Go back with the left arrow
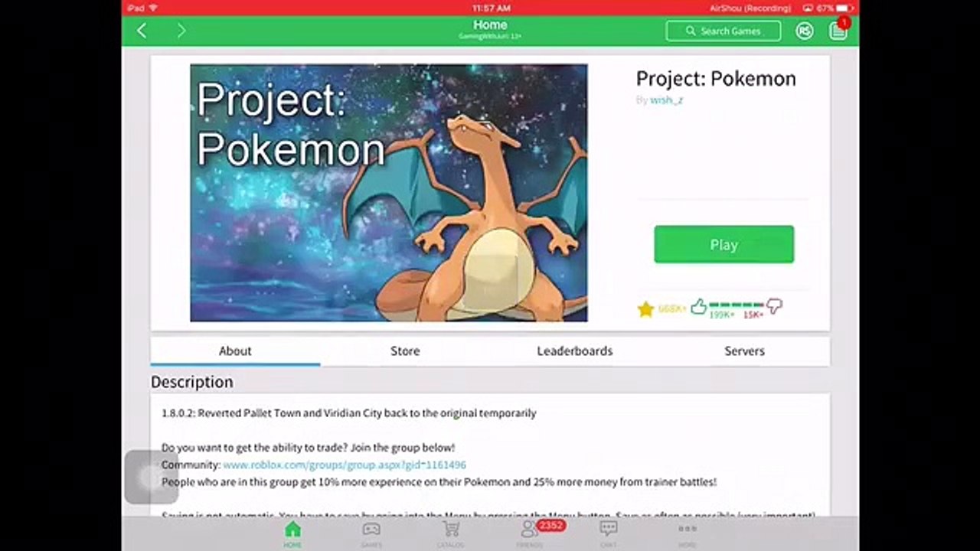The image size is (980, 551). click(142, 31)
